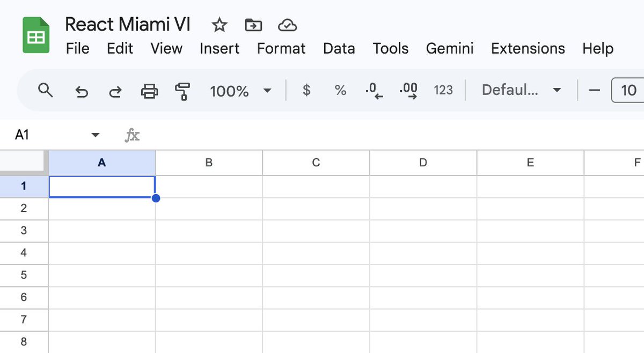This screenshot has width=644, height=353.
Task: Format as currency with dollar icon
Action: coord(306,90)
